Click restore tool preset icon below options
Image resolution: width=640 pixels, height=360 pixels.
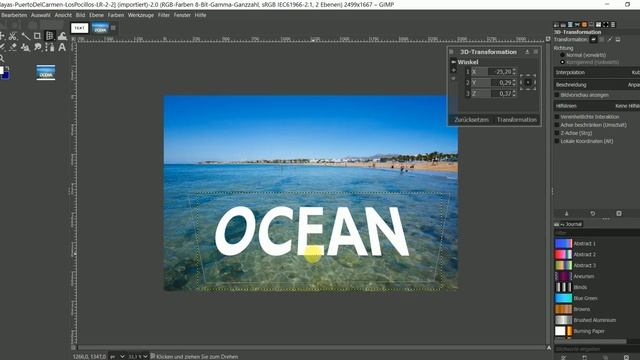pyautogui.click(x=593, y=213)
